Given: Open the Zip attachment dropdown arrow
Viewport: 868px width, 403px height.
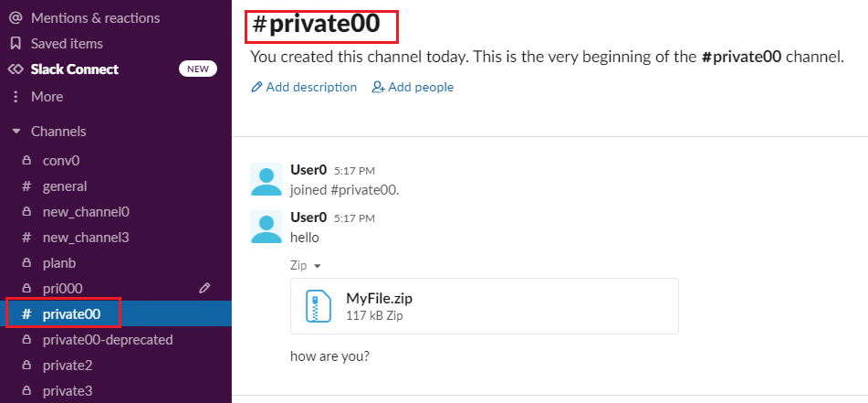Looking at the screenshot, I should [318, 266].
